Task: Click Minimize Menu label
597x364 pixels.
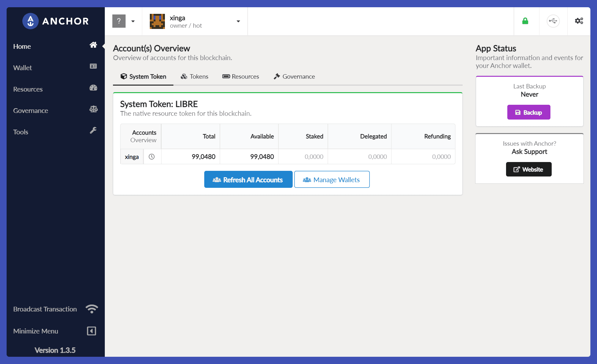Action: (36, 331)
